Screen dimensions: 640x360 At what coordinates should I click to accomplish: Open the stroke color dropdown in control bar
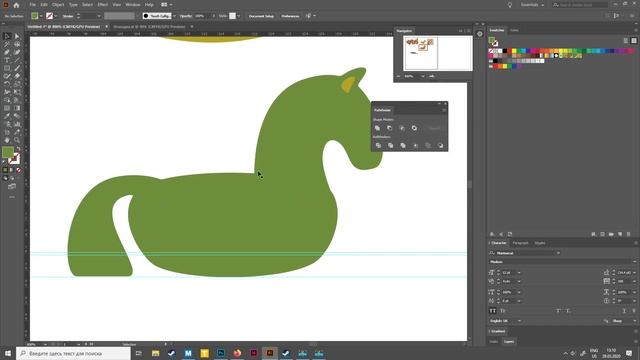[x=56, y=16]
